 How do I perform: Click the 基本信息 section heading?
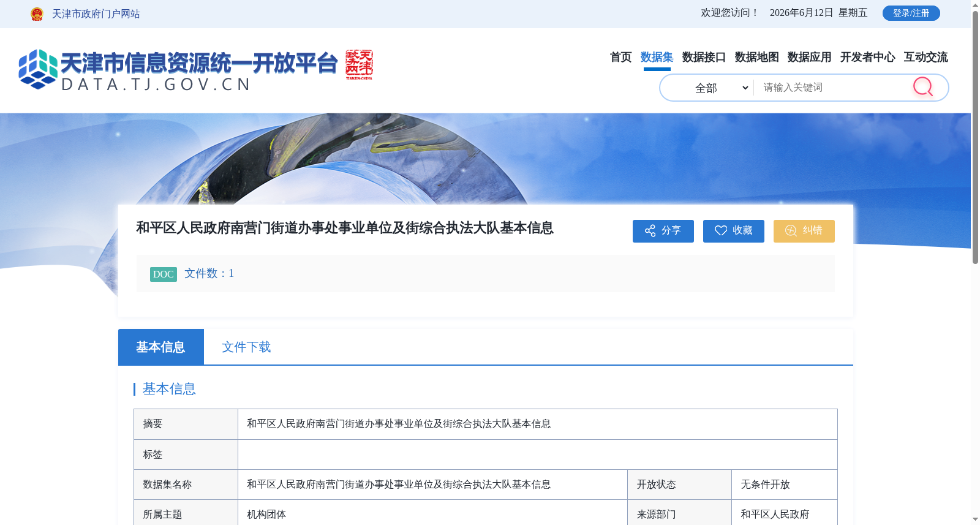pos(169,389)
